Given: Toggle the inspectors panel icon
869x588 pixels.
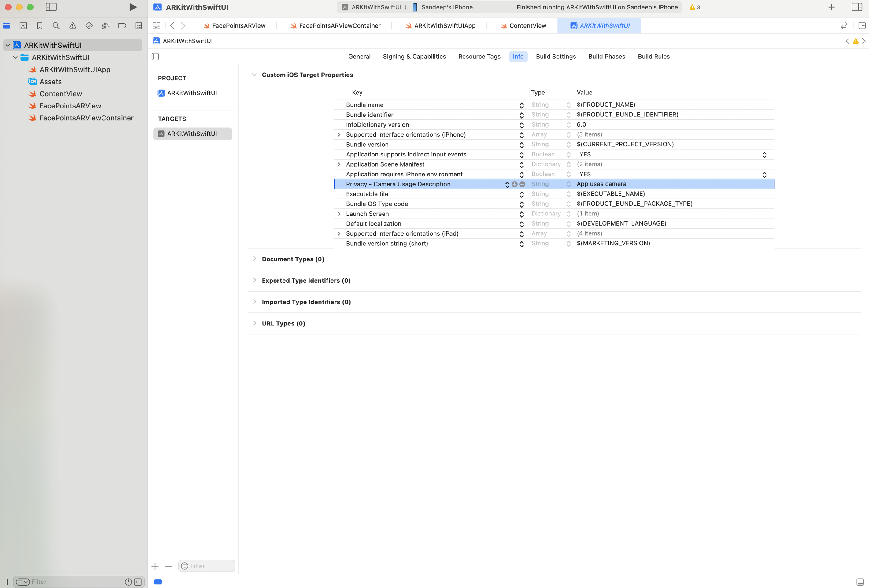Looking at the screenshot, I should 857,7.
